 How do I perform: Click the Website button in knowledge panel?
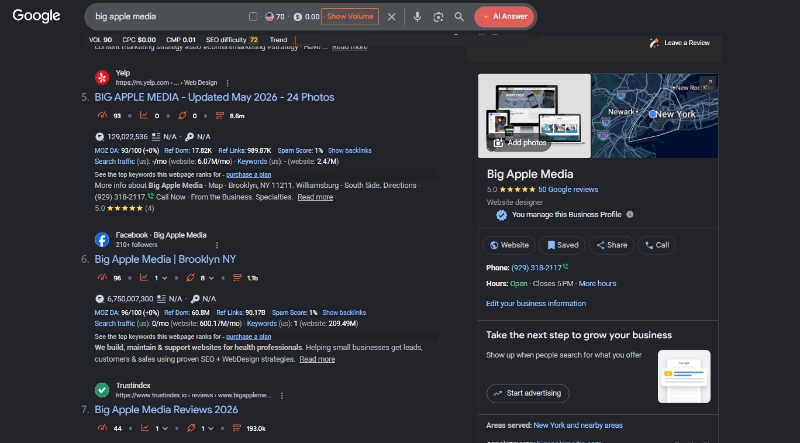click(509, 245)
